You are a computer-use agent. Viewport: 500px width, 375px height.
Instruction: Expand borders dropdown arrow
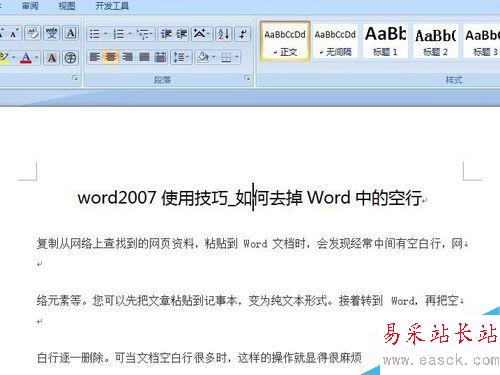coord(237,57)
